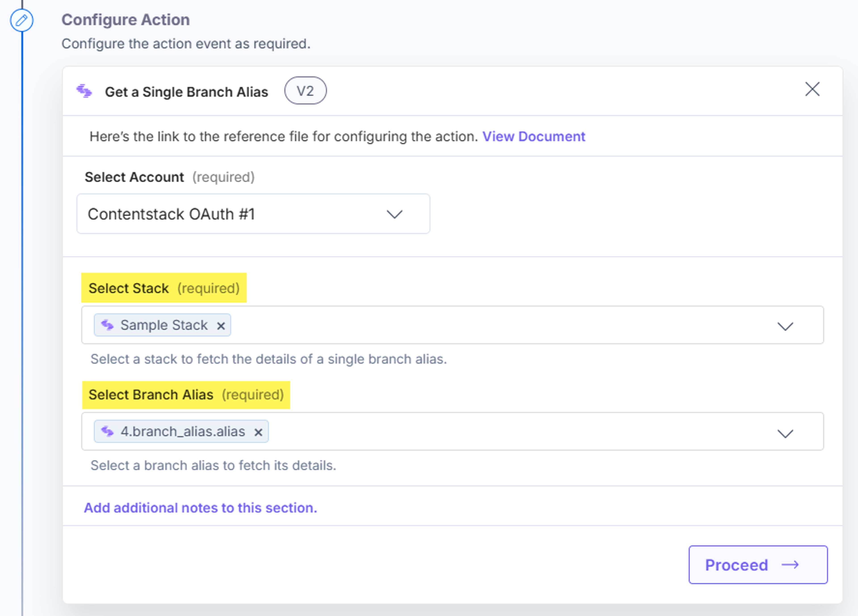
Task: Click the Sample Stack tag Contentstack icon
Action: coord(107,325)
